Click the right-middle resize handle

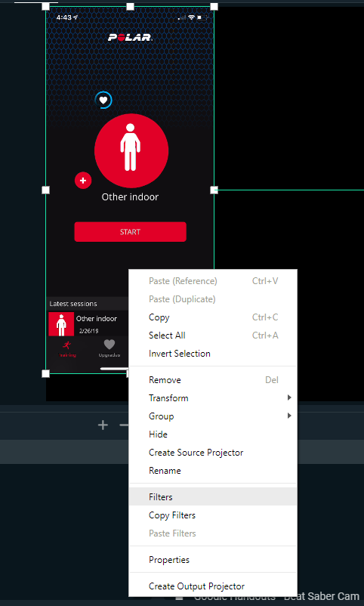click(x=214, y=190)
